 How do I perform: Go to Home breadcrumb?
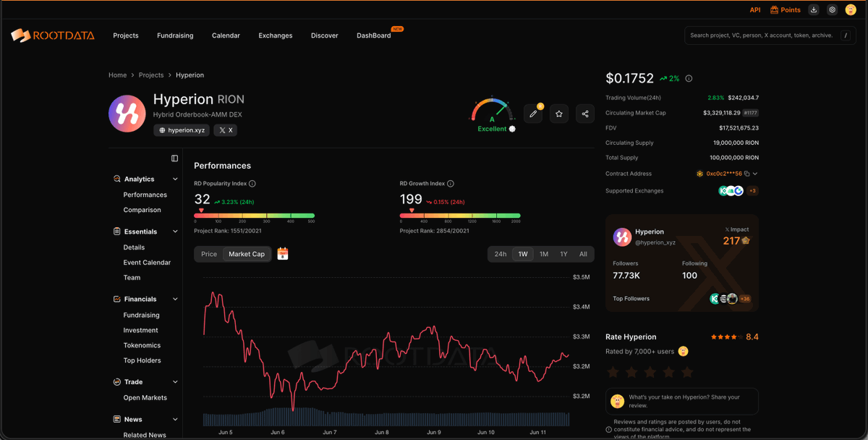pyautogui.click(x=117, y=75)
